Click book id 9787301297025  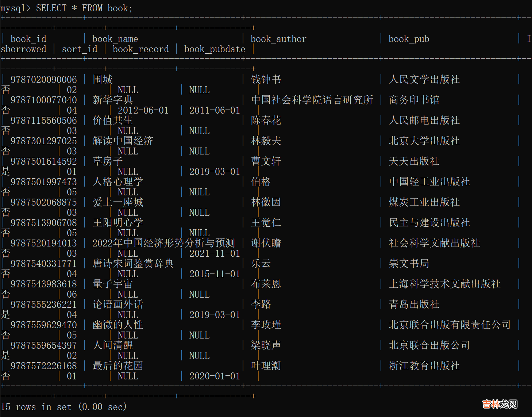44,141
